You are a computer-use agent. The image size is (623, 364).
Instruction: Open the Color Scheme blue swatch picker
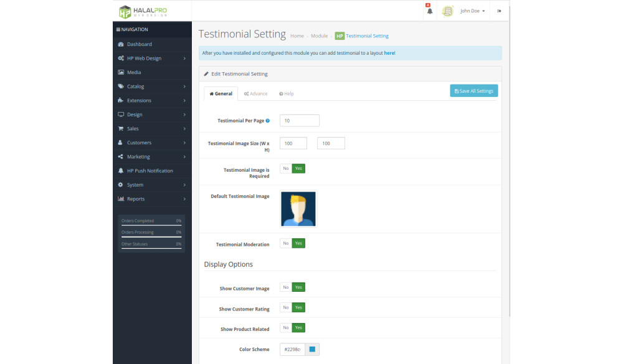pyautogui.click(x=312, y=350)
